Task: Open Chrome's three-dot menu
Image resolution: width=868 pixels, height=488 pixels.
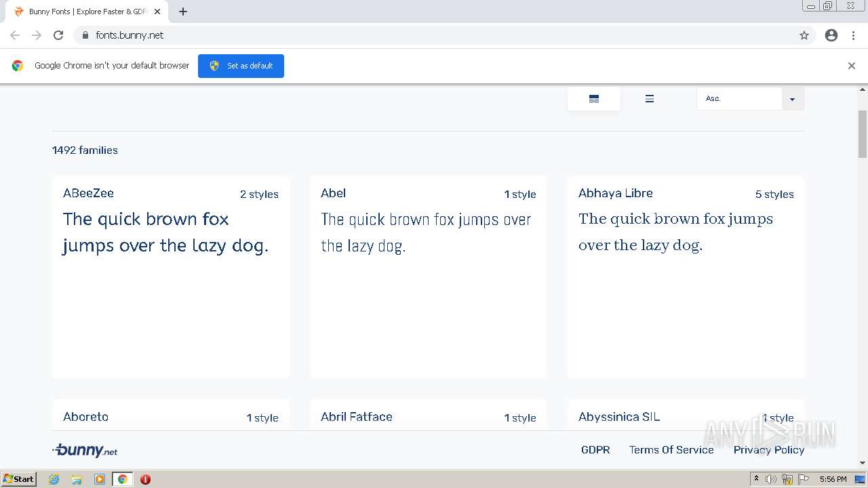Action: point(853,35)
